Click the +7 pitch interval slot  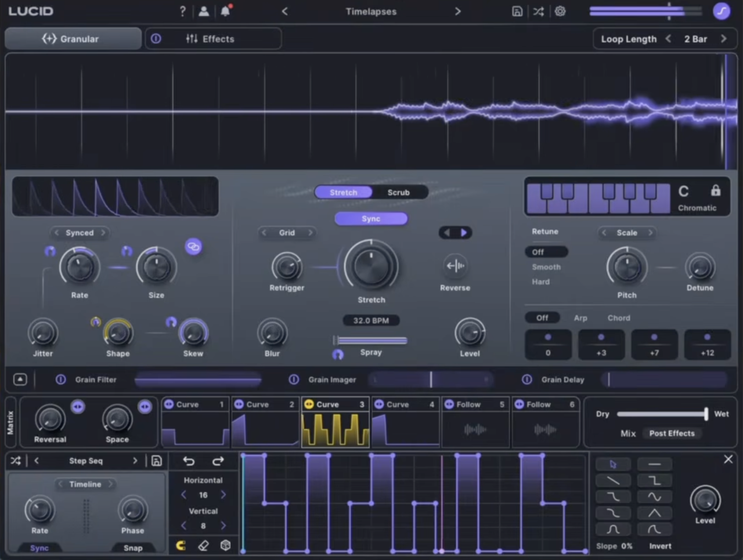click(654, 345)
